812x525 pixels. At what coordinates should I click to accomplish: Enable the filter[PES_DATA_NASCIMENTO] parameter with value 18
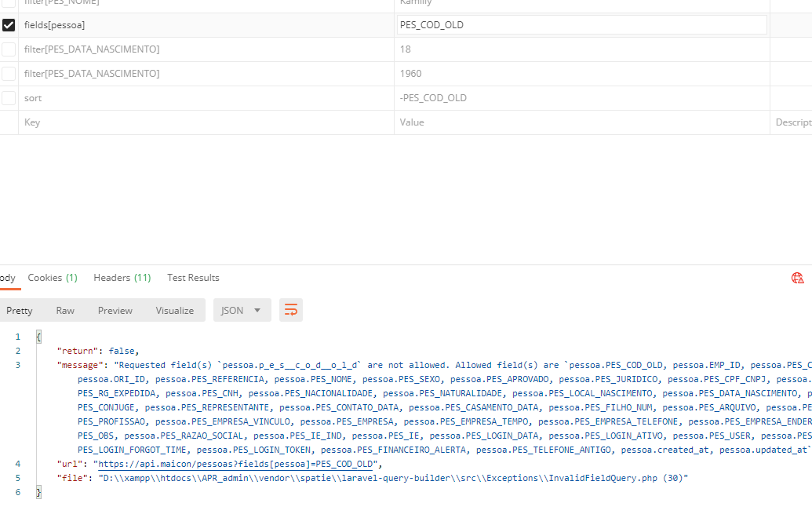point(9,49)
